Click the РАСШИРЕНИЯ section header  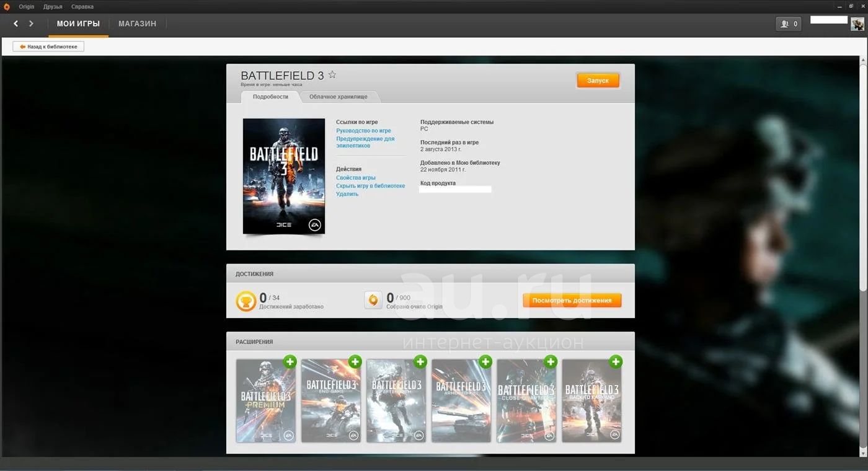pos(254,342)
